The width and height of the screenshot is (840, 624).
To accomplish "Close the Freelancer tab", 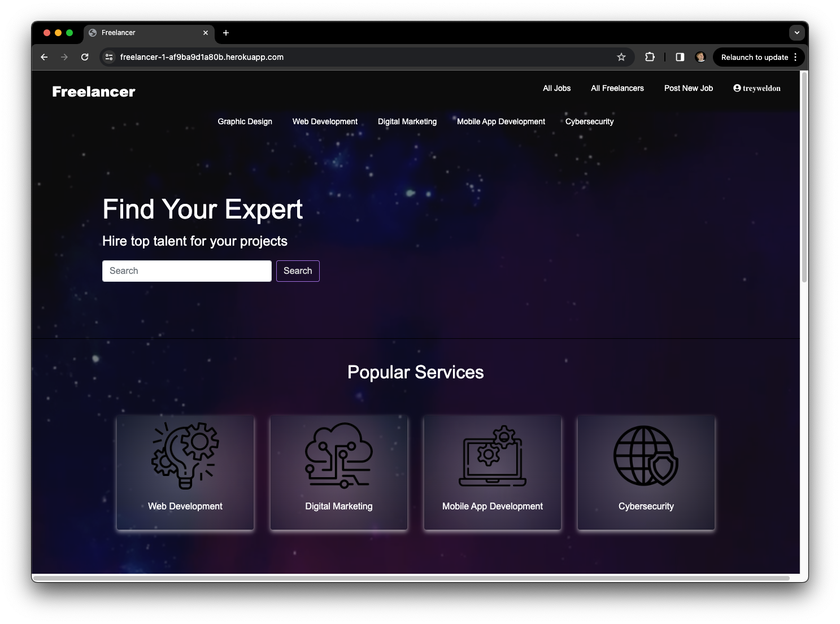I will click(206, 33).
